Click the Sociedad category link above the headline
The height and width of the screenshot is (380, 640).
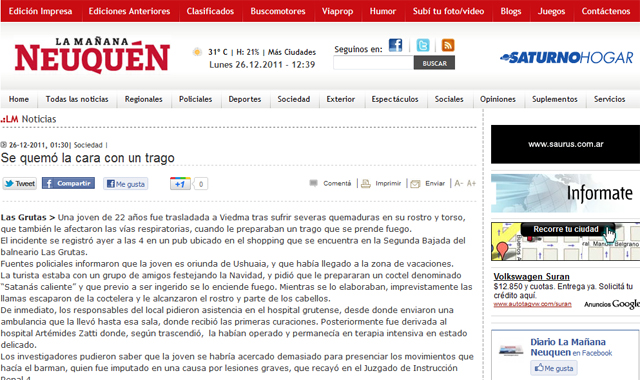point(88,145)
